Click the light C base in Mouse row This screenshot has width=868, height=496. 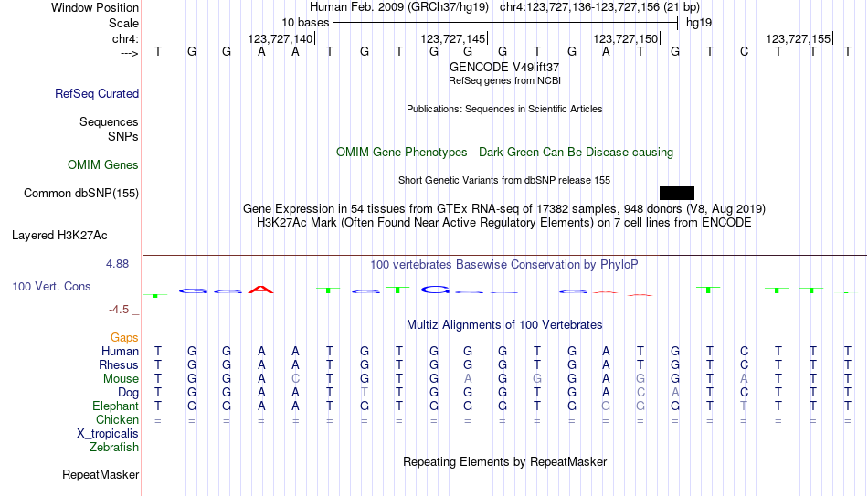[296, 379]
